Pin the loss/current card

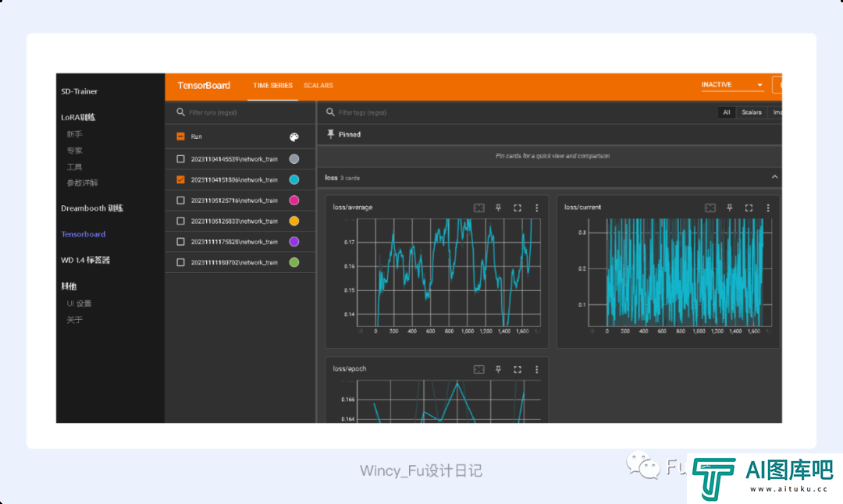point(730,208)
